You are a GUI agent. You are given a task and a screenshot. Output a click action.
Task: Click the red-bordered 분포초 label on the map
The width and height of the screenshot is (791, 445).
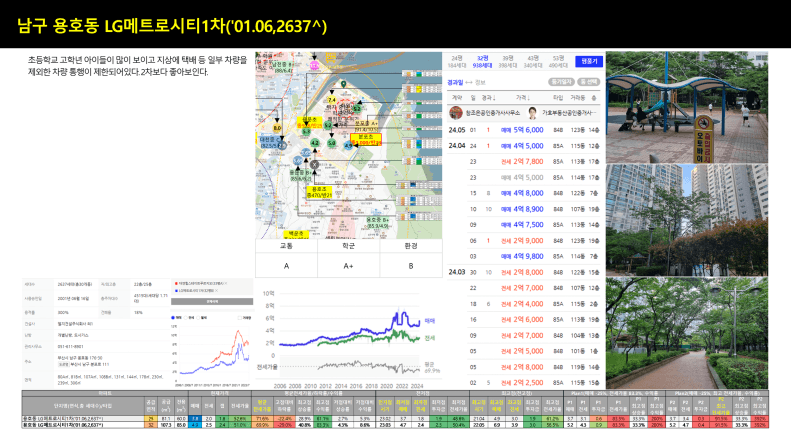coord(366,140)
